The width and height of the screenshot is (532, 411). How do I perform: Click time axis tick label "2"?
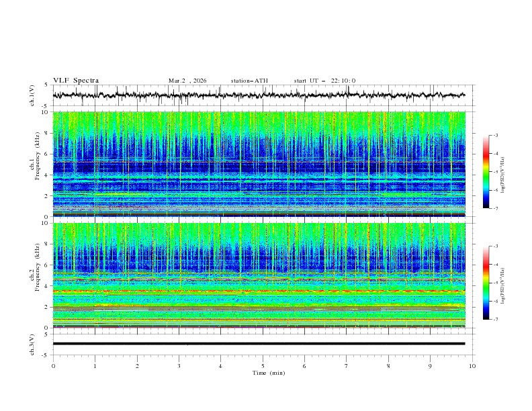point(137,366)
